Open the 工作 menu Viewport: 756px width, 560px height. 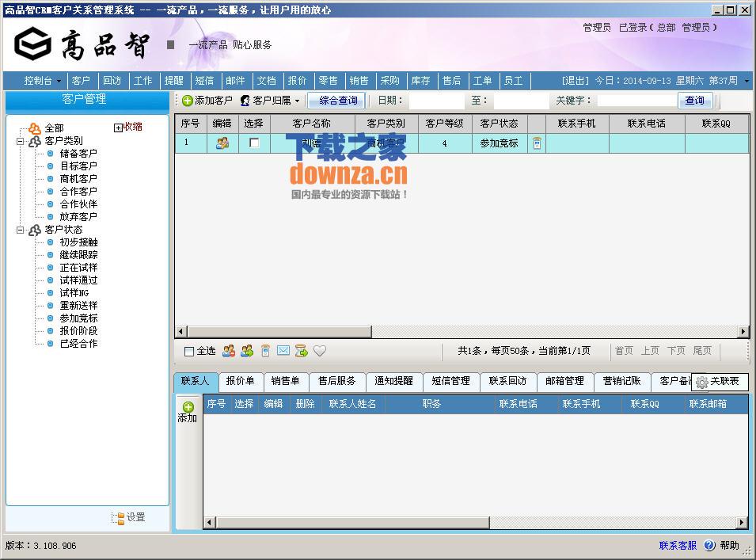point(142,81)
